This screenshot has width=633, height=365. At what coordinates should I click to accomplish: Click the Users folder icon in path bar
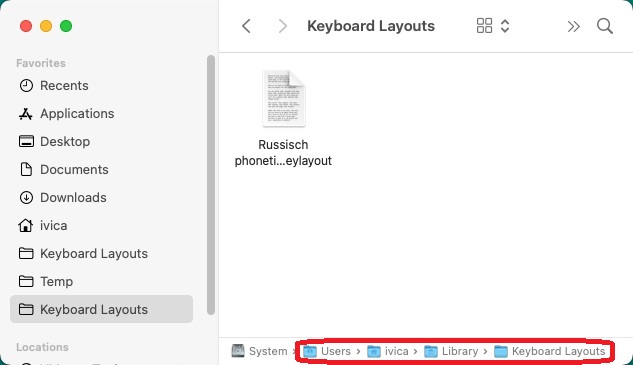point(310,351)
